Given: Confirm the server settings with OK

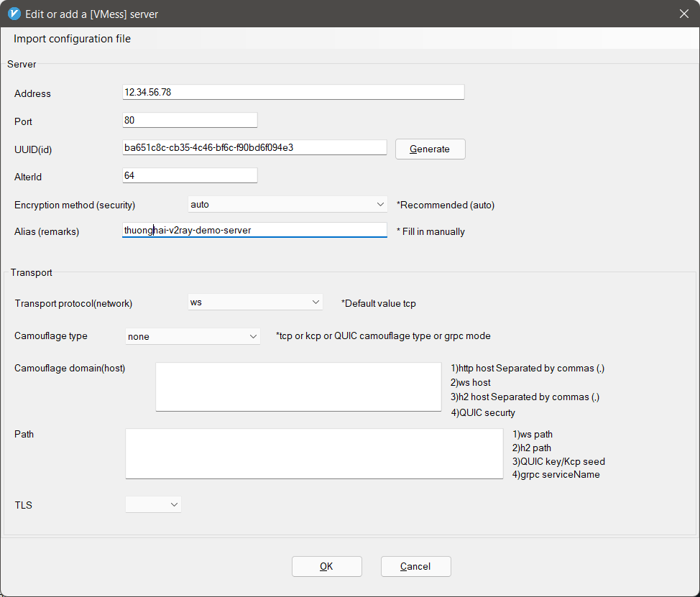Looking at the screenshot, I should [326, 566].
